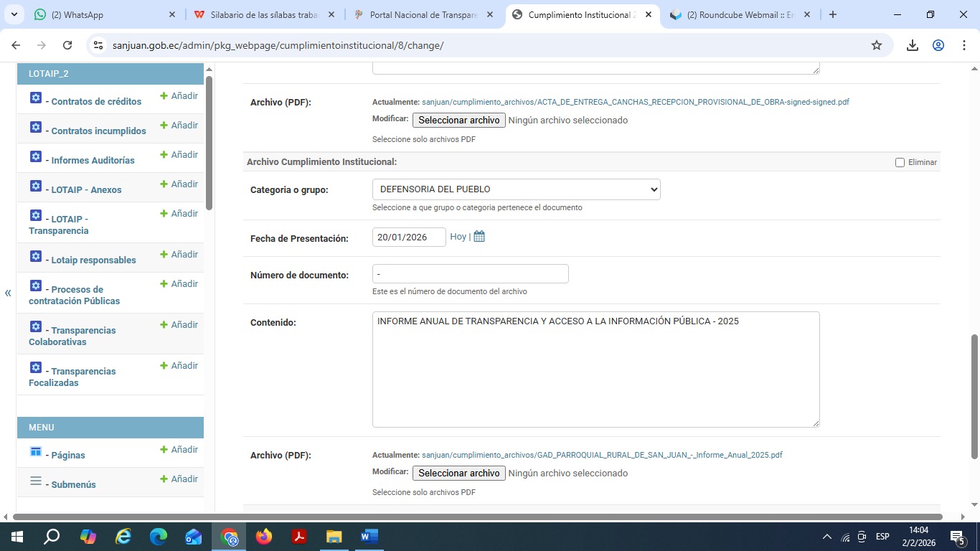The height and width of the screenshot is (551, 980).
Task: Click the Submenús hamburger icon
Action: [36, 481]
